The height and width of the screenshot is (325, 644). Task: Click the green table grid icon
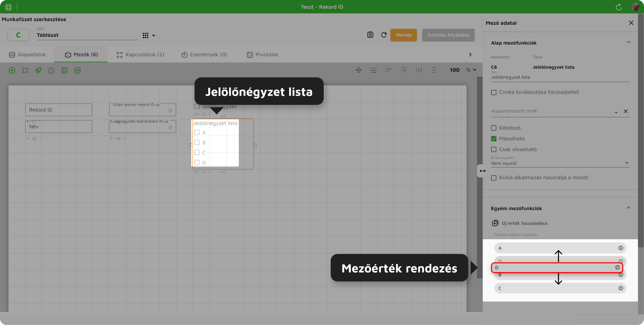coord(64,70)
